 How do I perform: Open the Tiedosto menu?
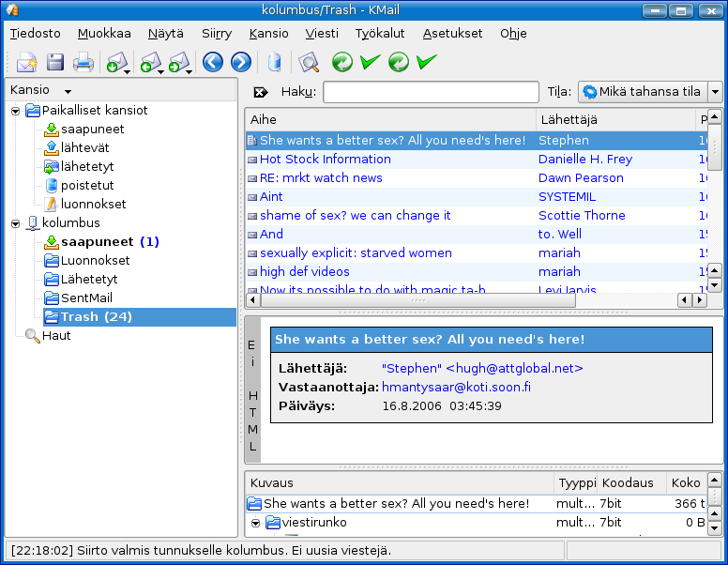(x=35, y=33)
